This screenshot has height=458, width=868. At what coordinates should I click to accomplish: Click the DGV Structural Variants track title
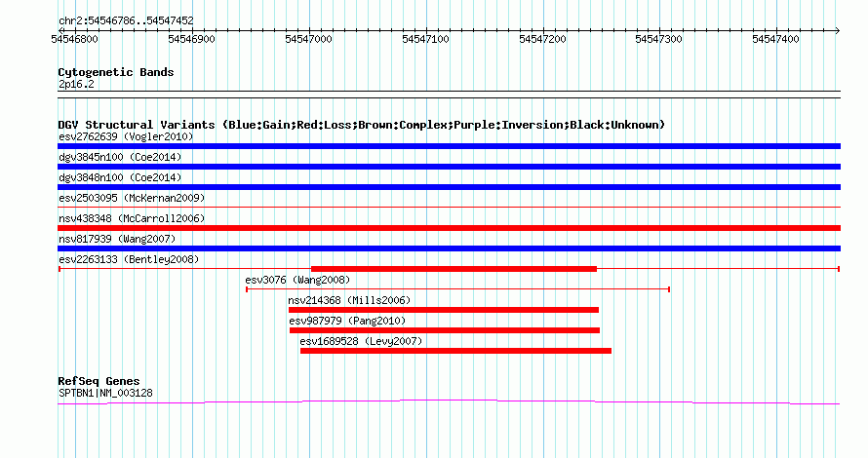[x=362, y=125]
